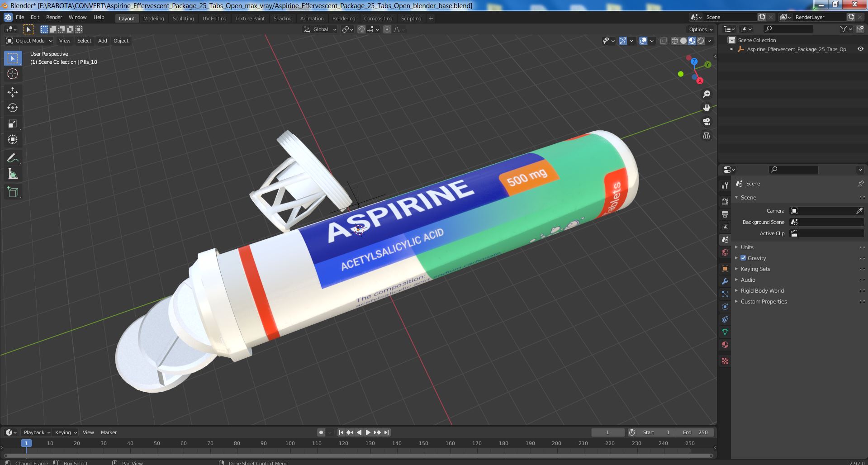
Task: Activate the Cursor tool
Action: click(13, 74)
